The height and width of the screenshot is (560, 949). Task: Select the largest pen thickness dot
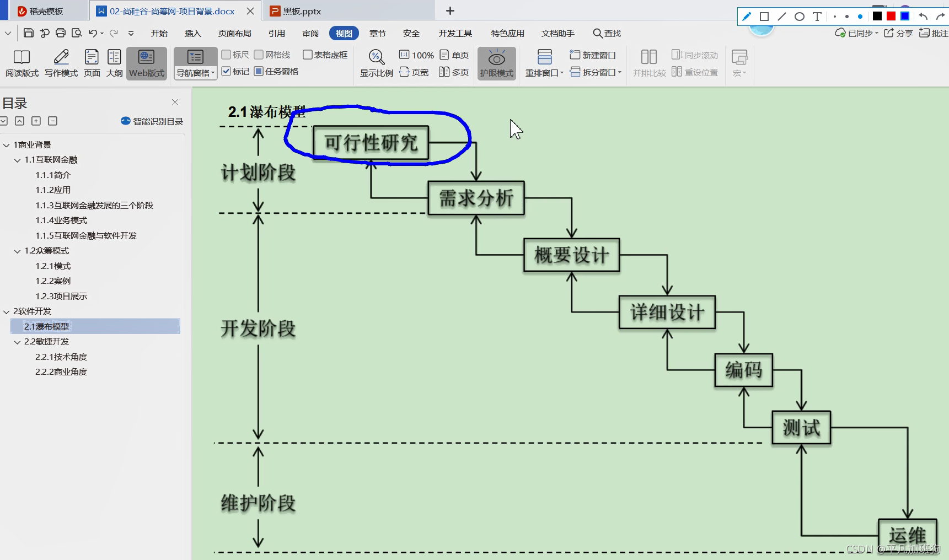860,17
